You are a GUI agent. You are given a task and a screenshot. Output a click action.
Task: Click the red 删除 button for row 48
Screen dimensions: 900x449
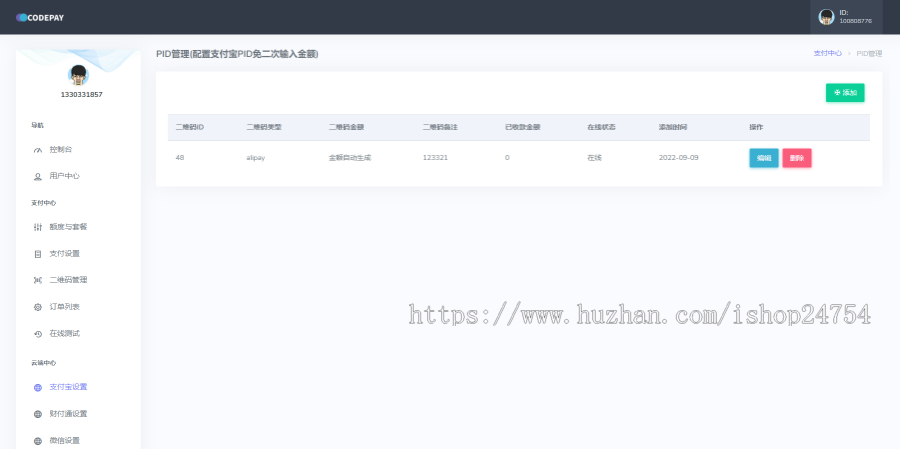[x=797, y=158]
